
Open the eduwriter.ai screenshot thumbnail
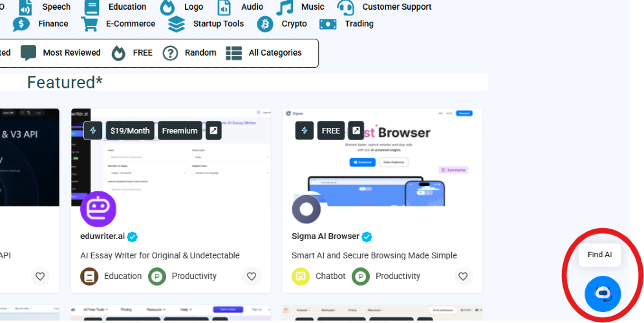click(x=171, y=158)
